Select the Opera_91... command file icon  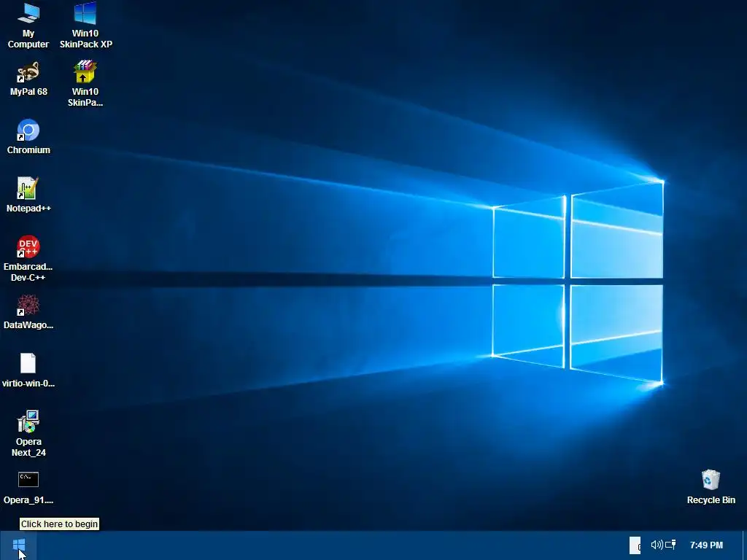point(28,480)
